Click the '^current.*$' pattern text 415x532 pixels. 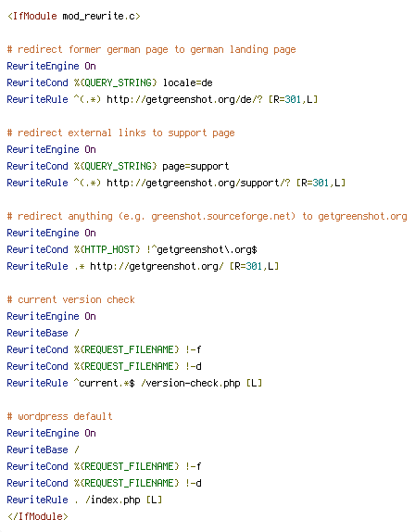pos(104,383)
